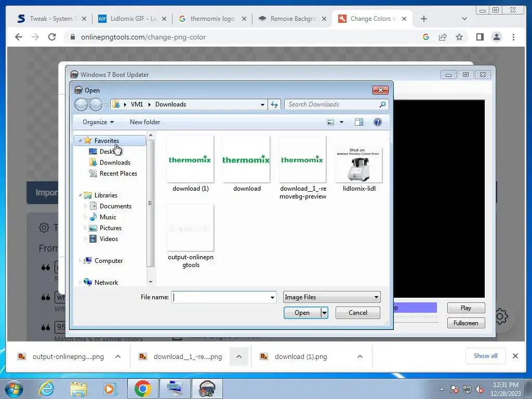Click the Open button
532x399 pixels.
coord(302,313)
